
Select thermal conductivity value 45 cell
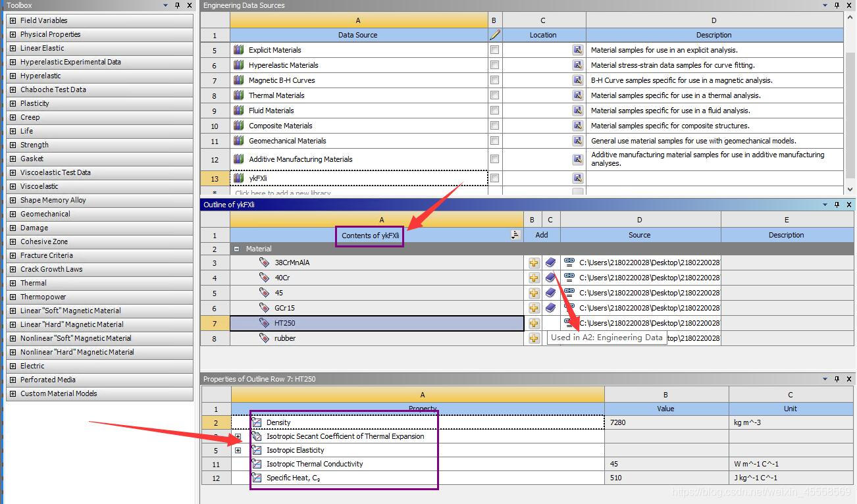[666, 464]
